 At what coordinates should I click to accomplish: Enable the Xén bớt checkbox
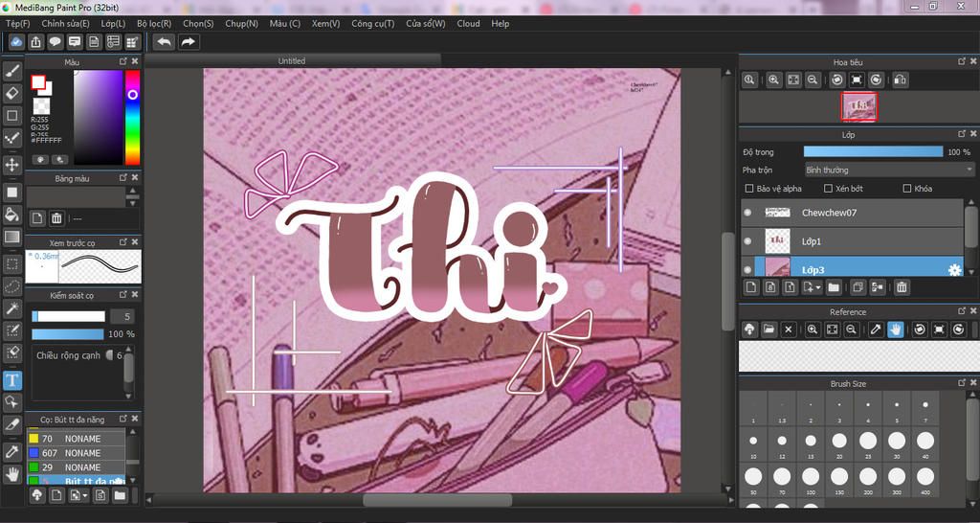828,189
